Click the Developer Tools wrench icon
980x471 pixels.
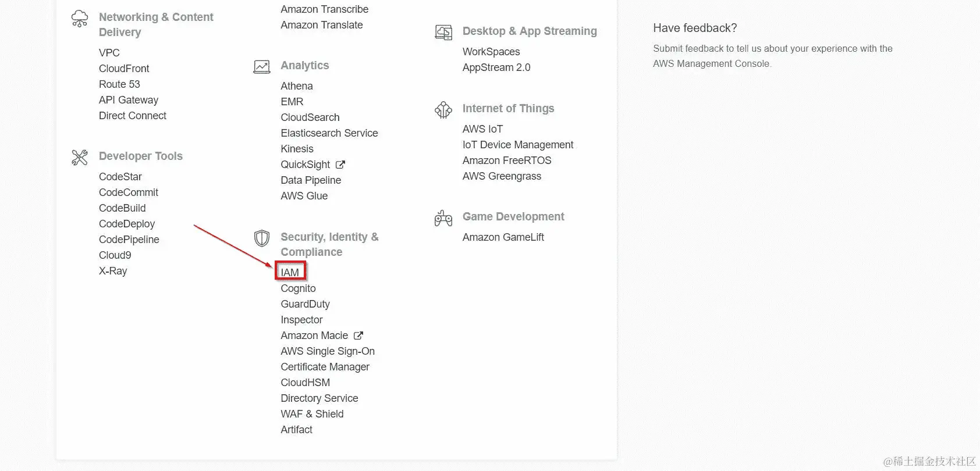coord(80,157)
